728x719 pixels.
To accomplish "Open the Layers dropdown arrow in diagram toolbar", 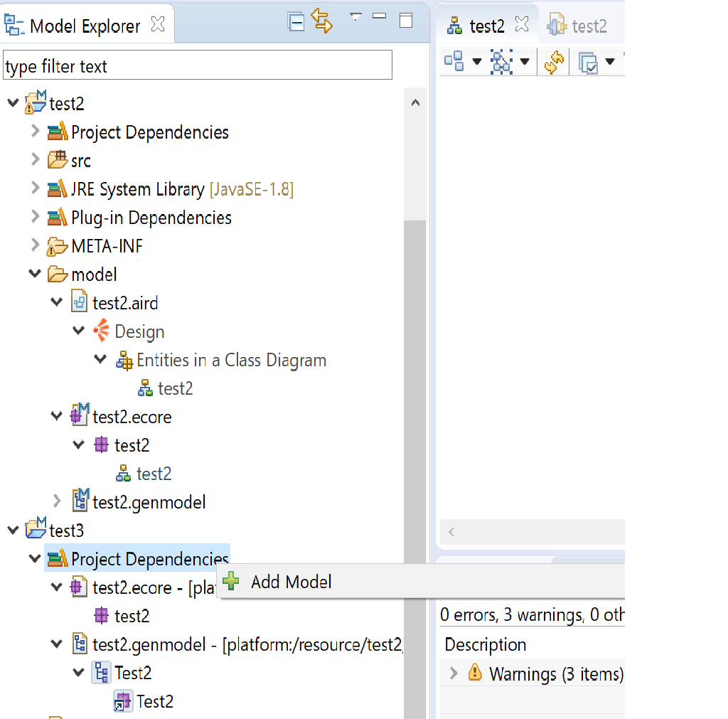I will tap(610, 61).
